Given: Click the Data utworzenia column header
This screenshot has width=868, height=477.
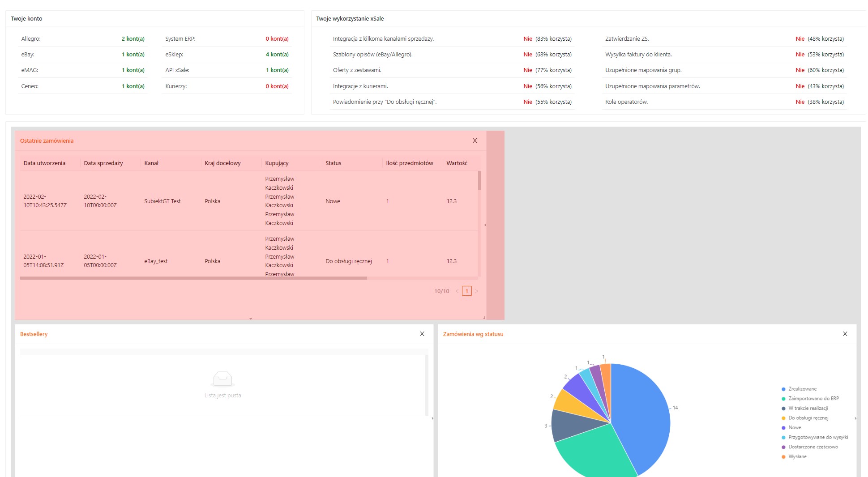Looking at the screenshot, I should tap(44, 163).
